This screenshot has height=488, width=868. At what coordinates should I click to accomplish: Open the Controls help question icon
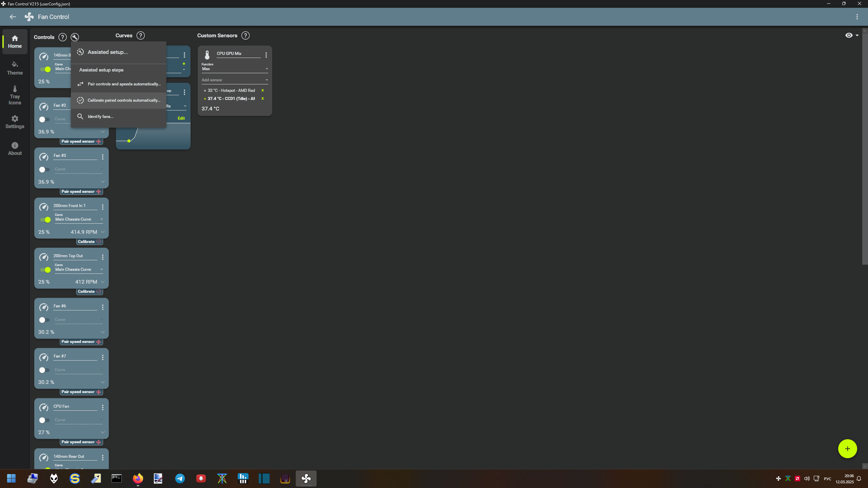click(x=62, y=37)
